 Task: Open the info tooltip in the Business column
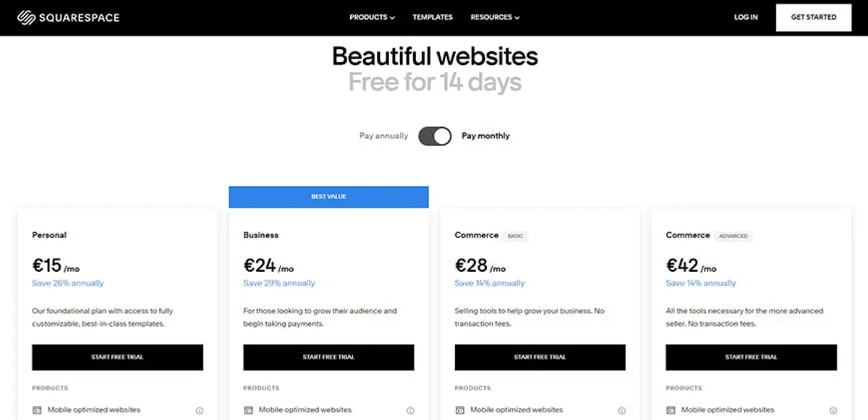tap(411, 410)
